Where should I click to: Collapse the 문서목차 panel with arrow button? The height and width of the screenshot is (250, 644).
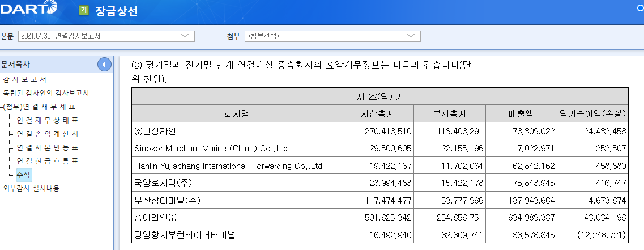tap(104, 65)
